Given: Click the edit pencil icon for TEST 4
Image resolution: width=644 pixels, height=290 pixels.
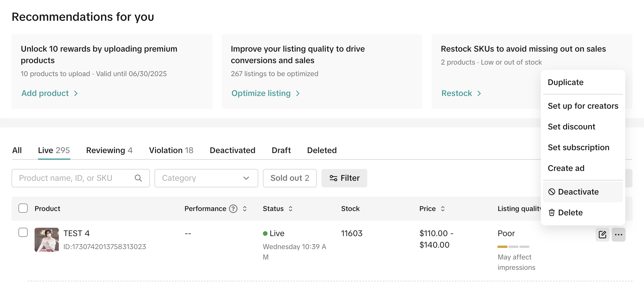Looking at the screenshot, I should (x=602, y=235).
